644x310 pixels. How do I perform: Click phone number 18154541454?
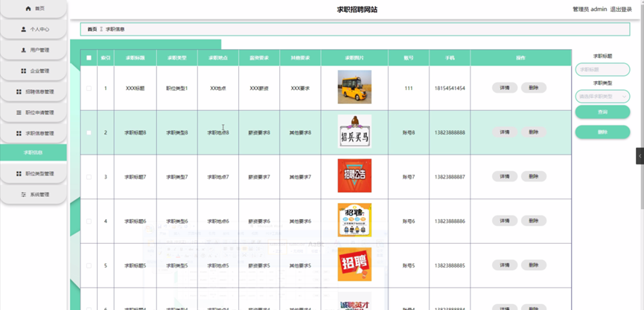coord(450,88)
